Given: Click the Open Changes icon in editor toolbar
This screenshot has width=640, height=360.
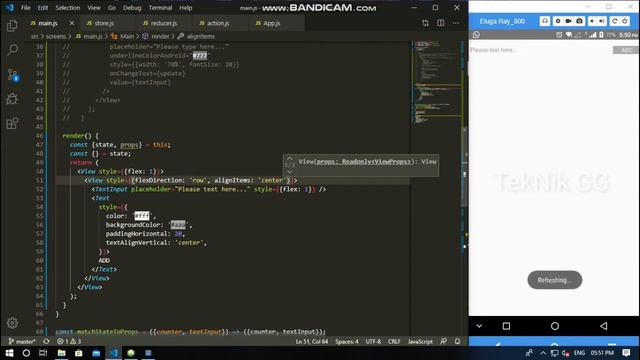Looking at the screenshot, I should click(x=425, y=23).
